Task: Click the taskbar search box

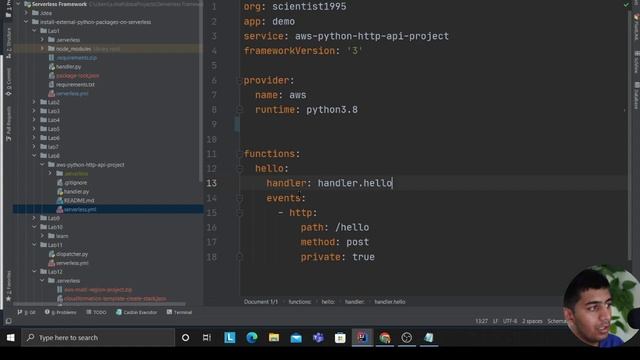Action: (98, 338)
